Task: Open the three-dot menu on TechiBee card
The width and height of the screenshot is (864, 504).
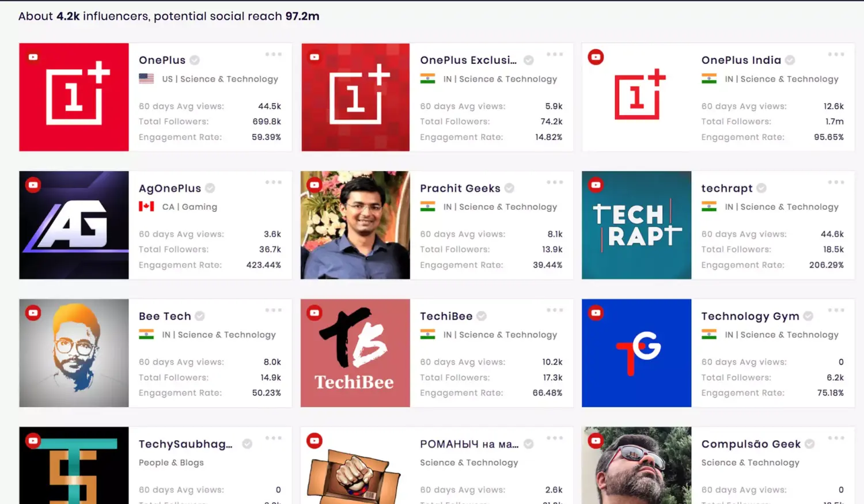Action: [555, 310]
